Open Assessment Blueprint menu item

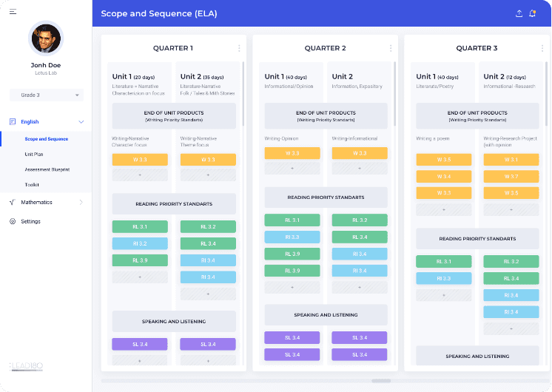tap(47, 169)
